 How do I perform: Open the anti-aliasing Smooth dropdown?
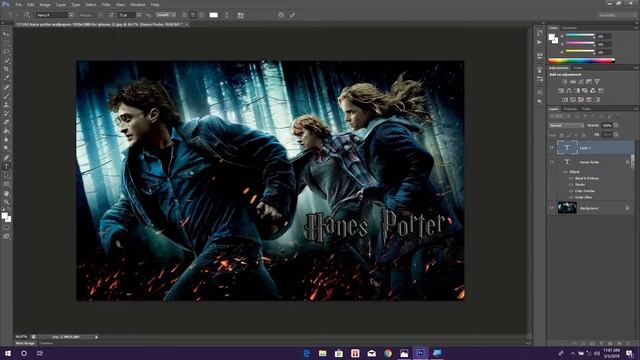point(166,15)
